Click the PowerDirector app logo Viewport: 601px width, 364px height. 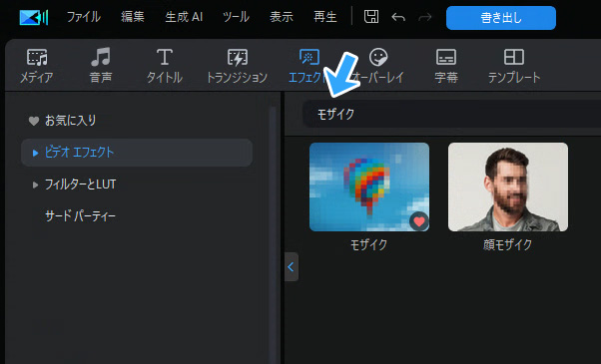(x=34, y=17)
